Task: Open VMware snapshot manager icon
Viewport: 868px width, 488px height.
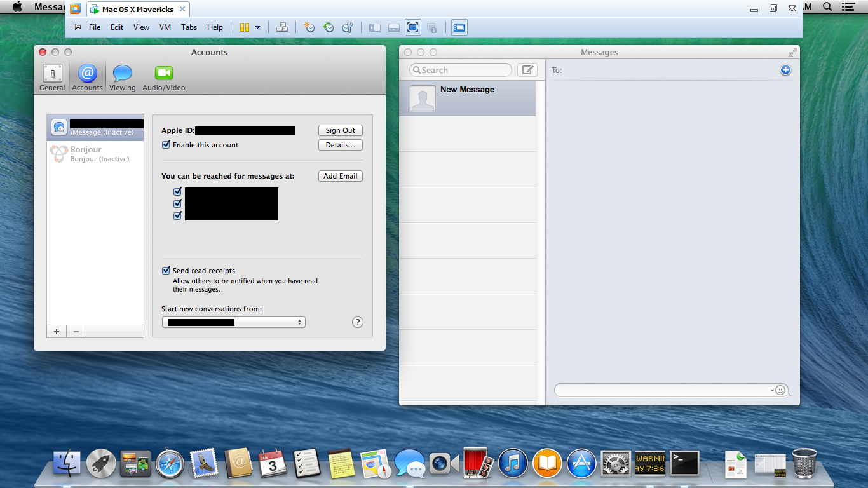Action: tap(348, 27)
